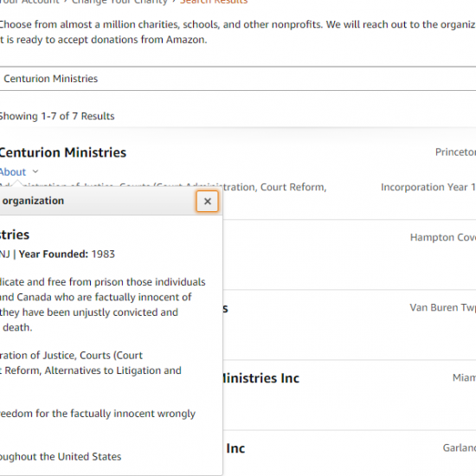The width and height of the screenshot is (476, 476).
Task: Collapse the About chevron under Centurion Ministries
Action: tap(35, 171)
